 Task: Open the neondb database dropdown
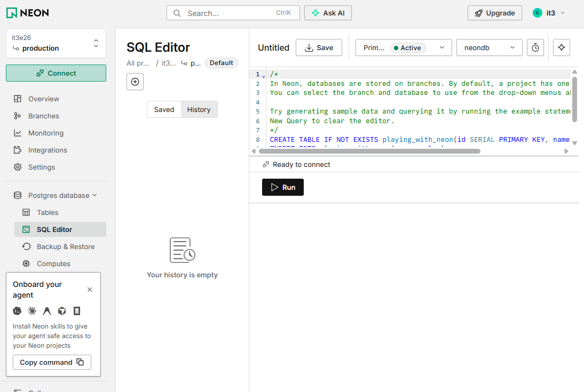[489, 47]
